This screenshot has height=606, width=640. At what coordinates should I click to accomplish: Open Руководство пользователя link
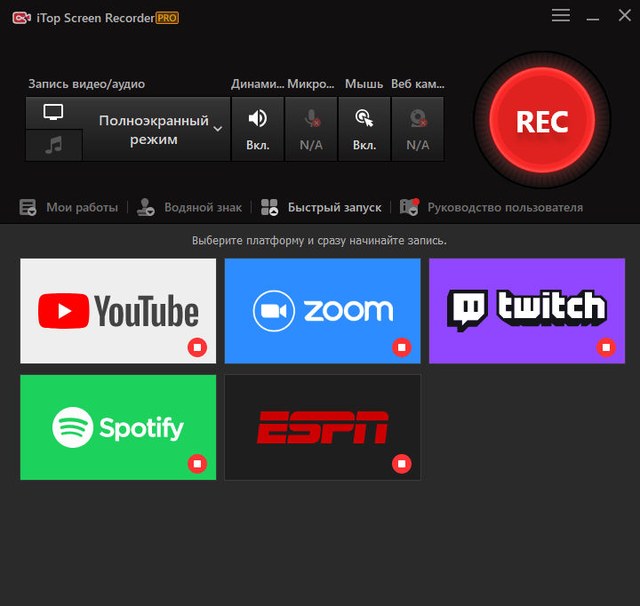tap(492, 208)
